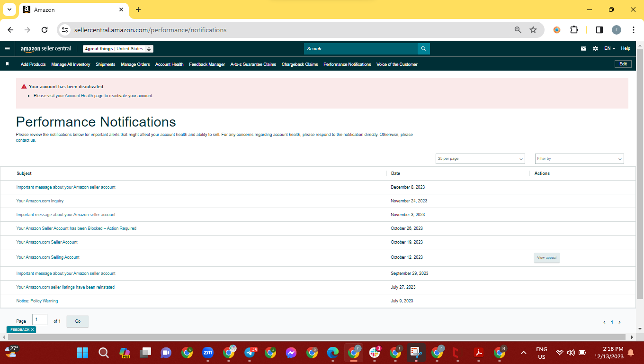Image resolution: width=644 pixels, height=364 pixels.
Task: Open the Chrome extensions puzzle icon
Action: [574, 30]
